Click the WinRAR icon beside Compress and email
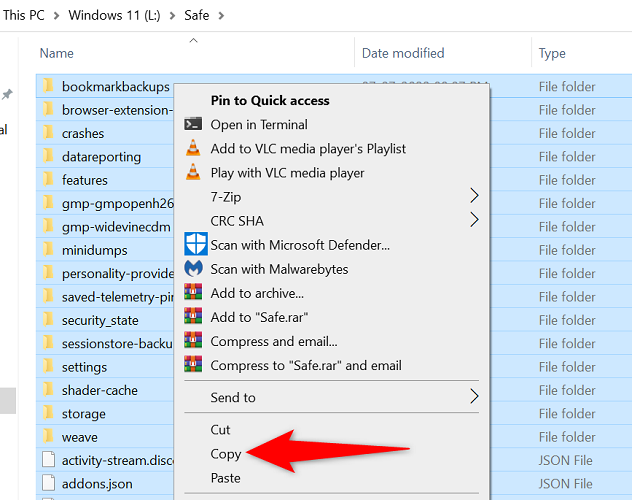The height and width of the screenshot is (500, 632). (x=194, y=341)
